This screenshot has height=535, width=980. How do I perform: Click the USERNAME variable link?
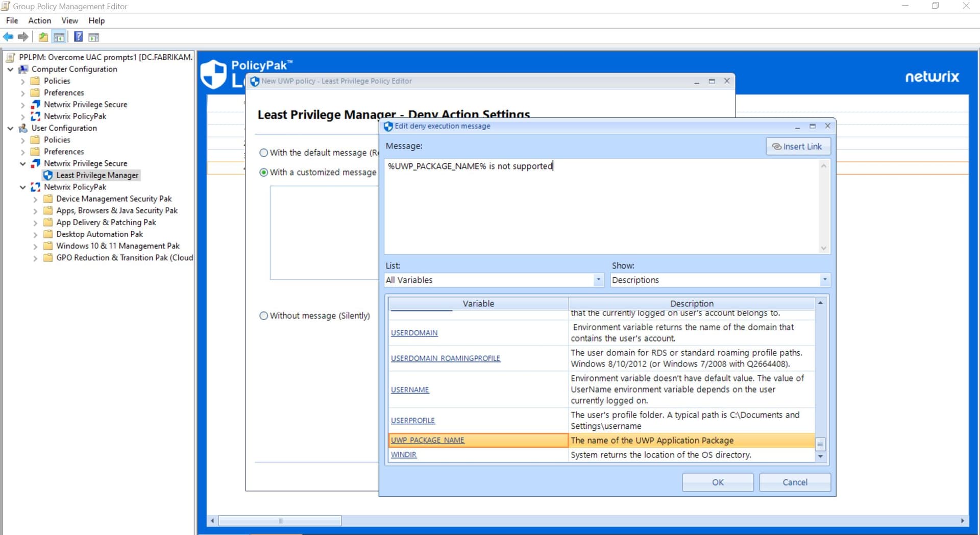[410, 390]
